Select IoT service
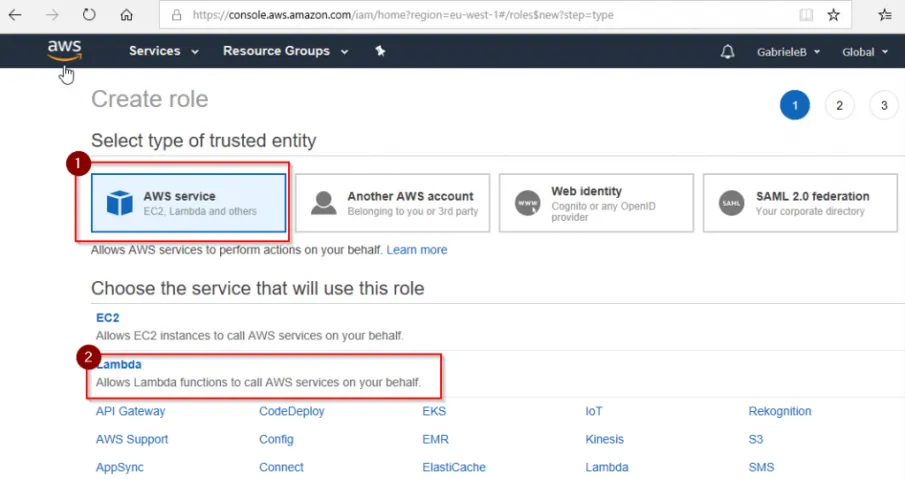The width and height of the screenshot is (905, 479). [x=593, y=411]
